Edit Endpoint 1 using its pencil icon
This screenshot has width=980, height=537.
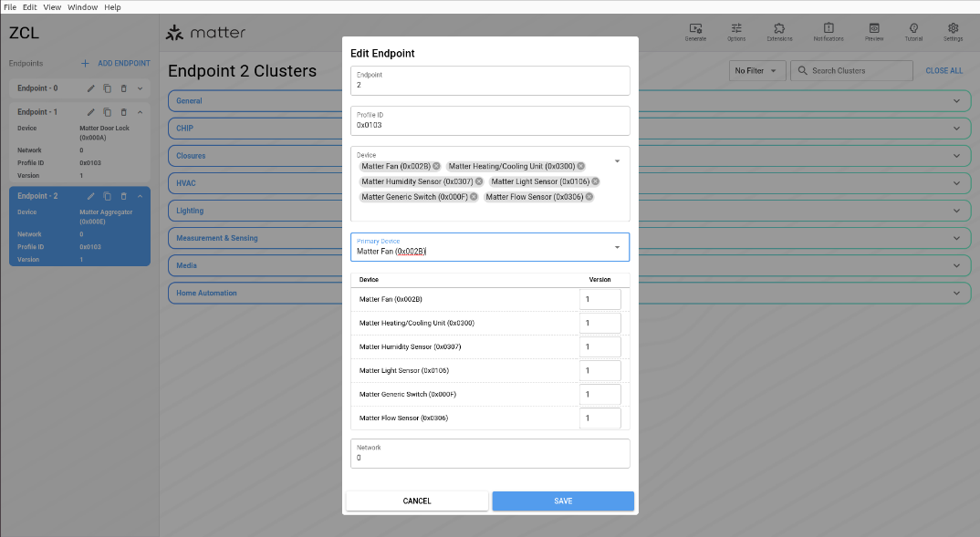90,111
